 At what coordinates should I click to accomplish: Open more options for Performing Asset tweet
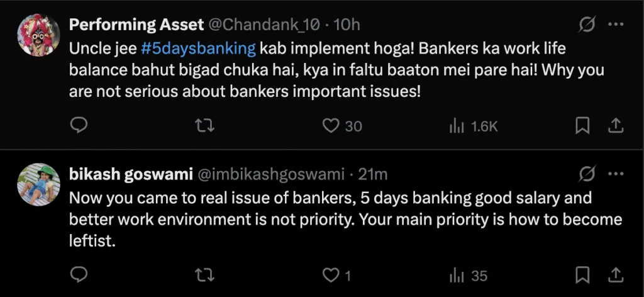[x=614, y=25]
